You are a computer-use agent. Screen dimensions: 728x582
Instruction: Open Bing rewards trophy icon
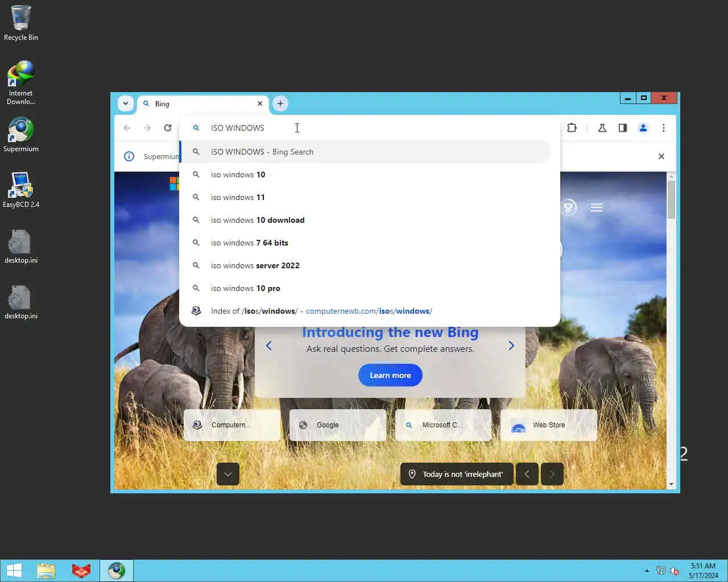(x=568, y=207)
